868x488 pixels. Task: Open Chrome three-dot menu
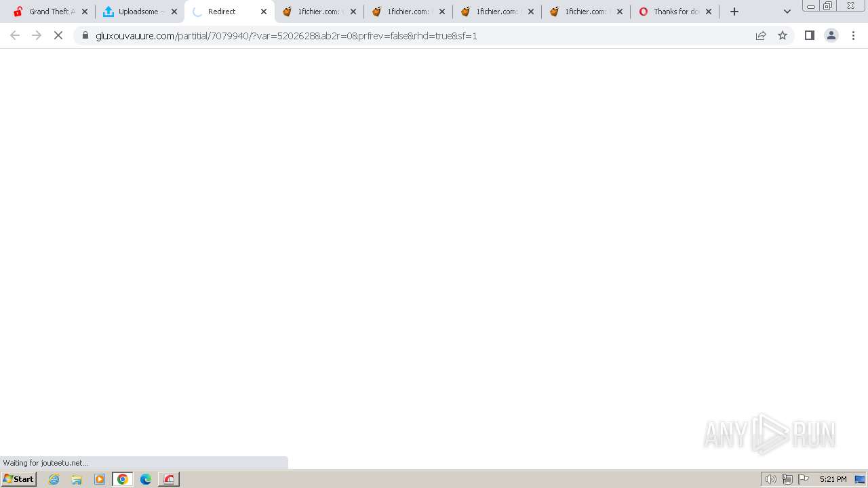853,35
